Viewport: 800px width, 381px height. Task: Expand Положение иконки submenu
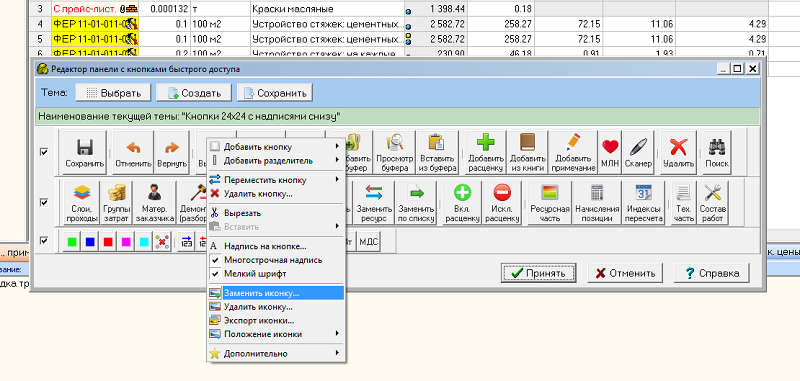pos(276,335)
